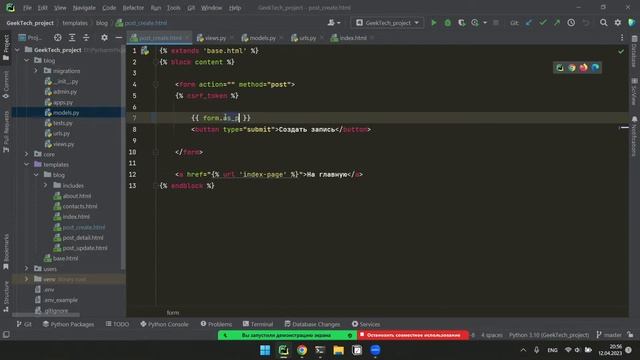This screenshot has width=640, height=360.
Task: Open page in Chrome browser icon
Action: click(572, 68)
